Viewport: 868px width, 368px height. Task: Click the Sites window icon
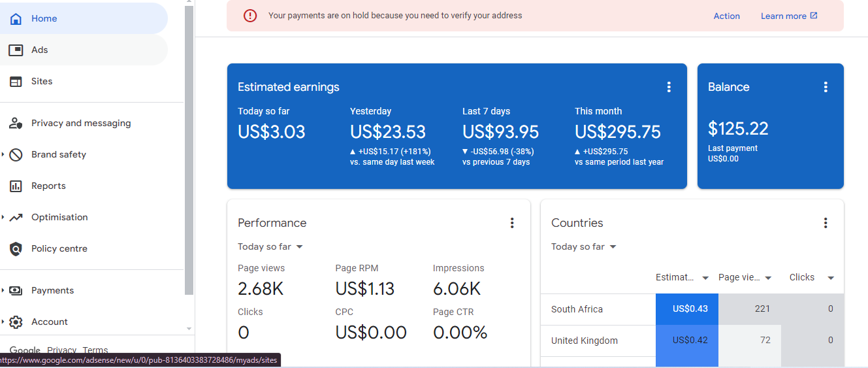tap(16, 81)
